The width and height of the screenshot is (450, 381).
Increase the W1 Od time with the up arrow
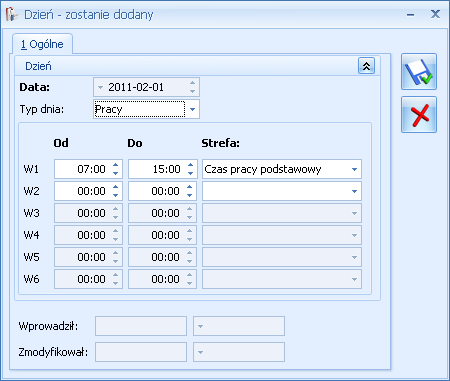pos(115,165)
